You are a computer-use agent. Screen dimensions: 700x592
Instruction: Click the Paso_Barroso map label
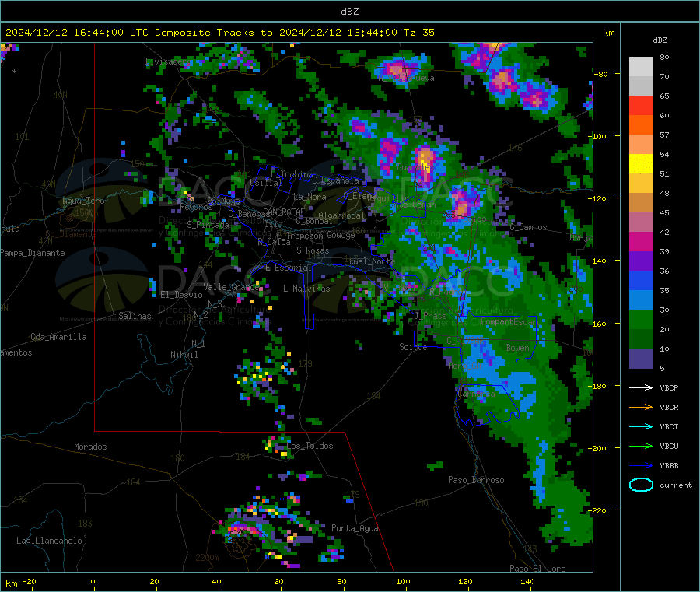(x=476, y=480)
